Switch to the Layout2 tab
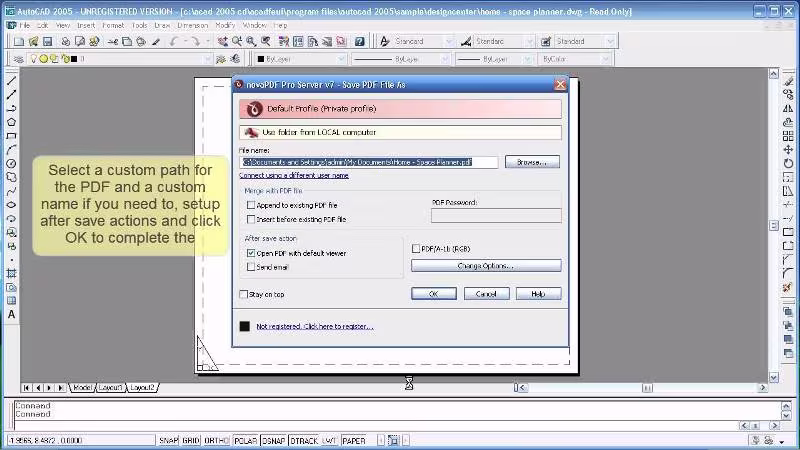This screenshot has width=800, height=450. (x=142, y=388)
